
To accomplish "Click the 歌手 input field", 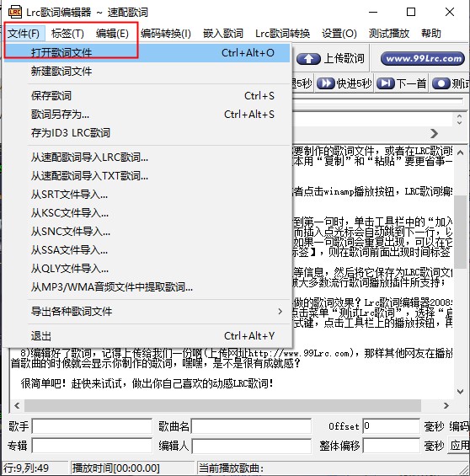I will [x=92, y=426].
